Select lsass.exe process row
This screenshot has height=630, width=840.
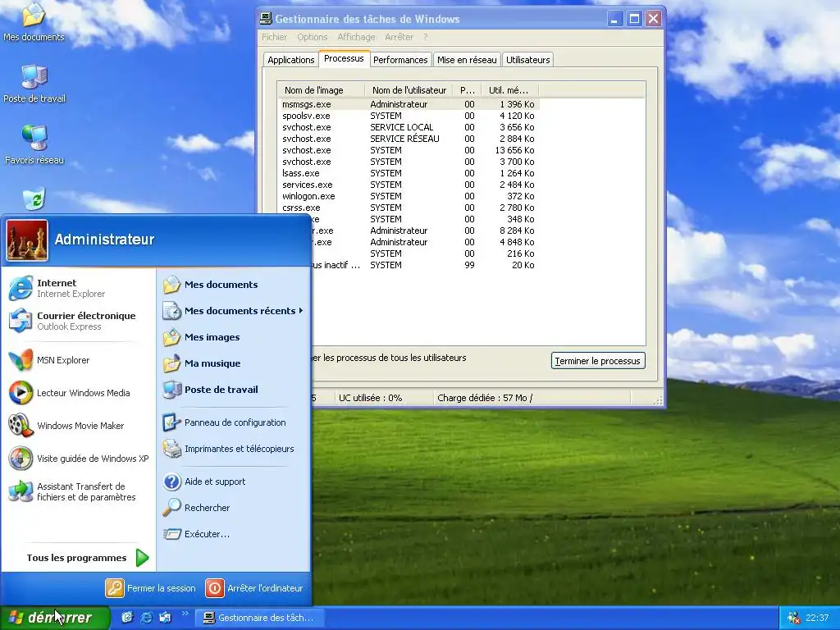[410, 173]
